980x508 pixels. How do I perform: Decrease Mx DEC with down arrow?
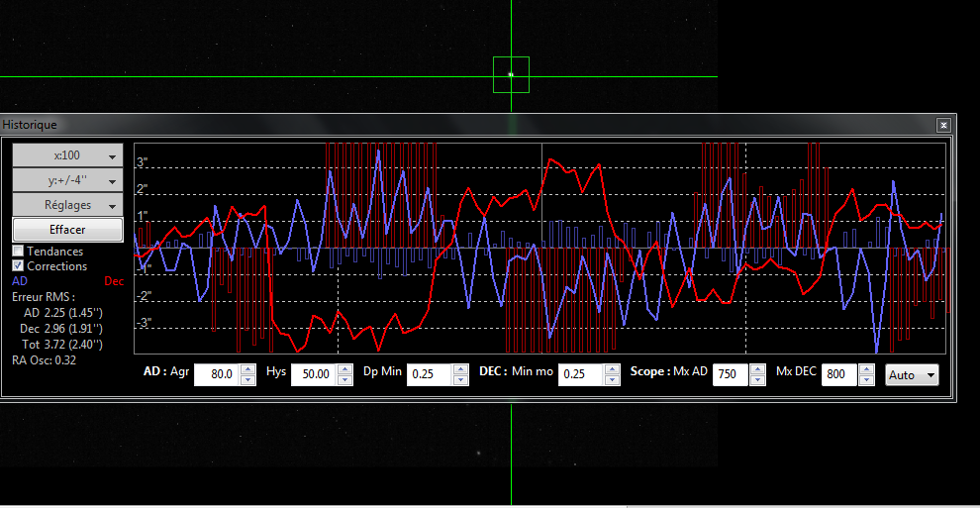coord(866,380)
